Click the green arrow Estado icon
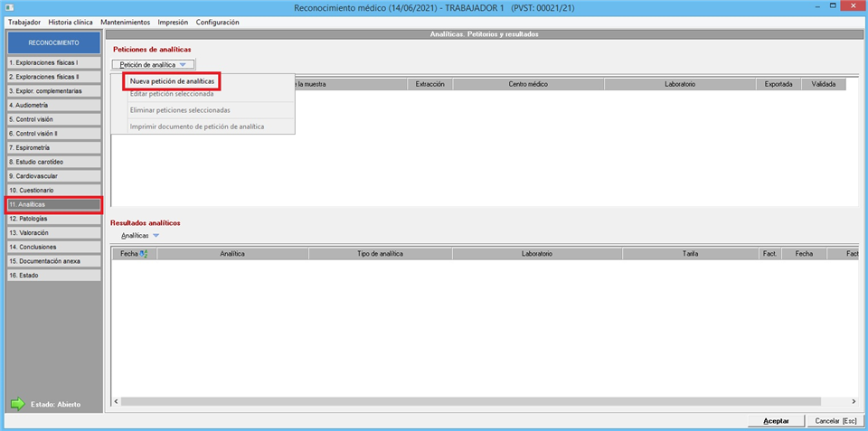Screen dimensions: 868x431 pos(18,405)
